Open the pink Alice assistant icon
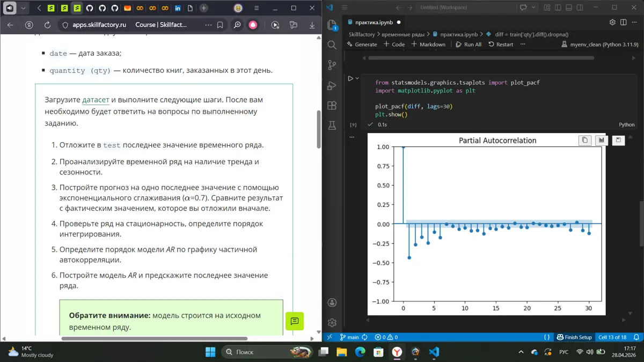The height and width of the screenshot is (362, 644). 253,25
